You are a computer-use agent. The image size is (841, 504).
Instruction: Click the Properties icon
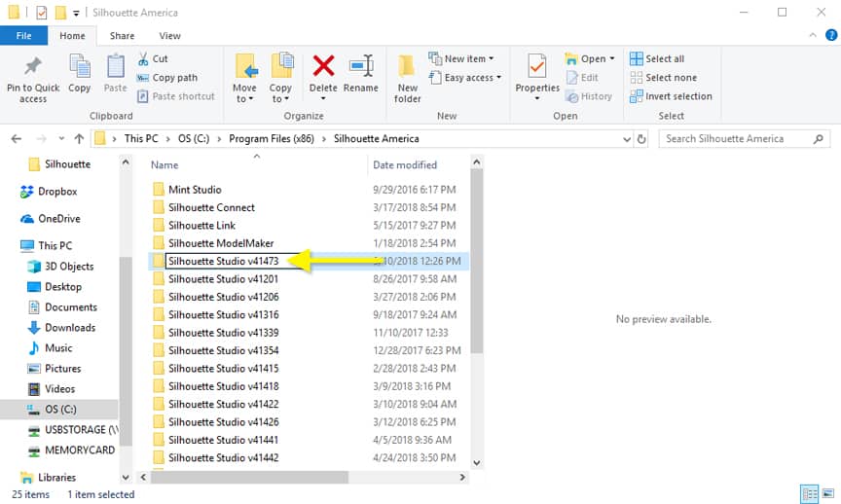[537, 66]
